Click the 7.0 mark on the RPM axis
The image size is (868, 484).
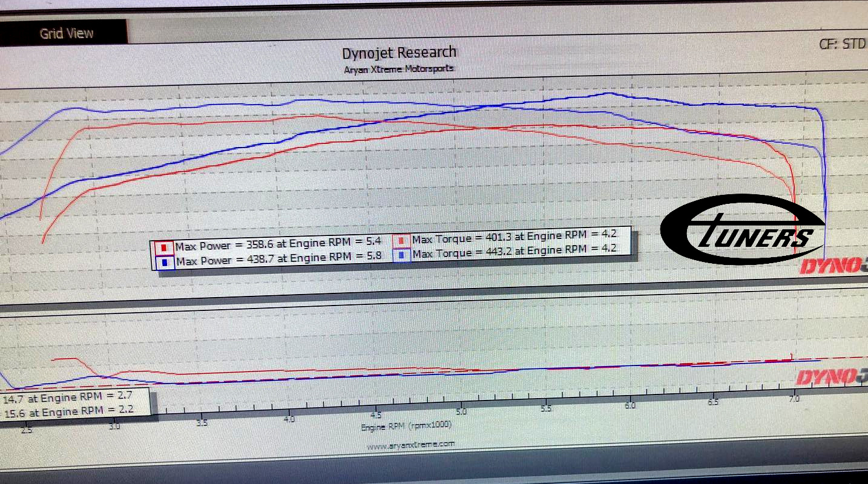coord(794,399)
